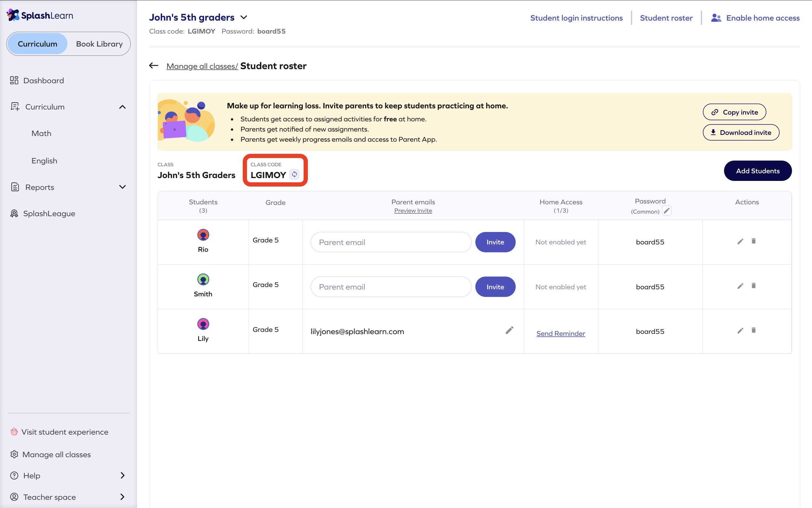Invite Smith's parent
The image size is (812, 508).
pyautogui.click(x=495, y=286)
